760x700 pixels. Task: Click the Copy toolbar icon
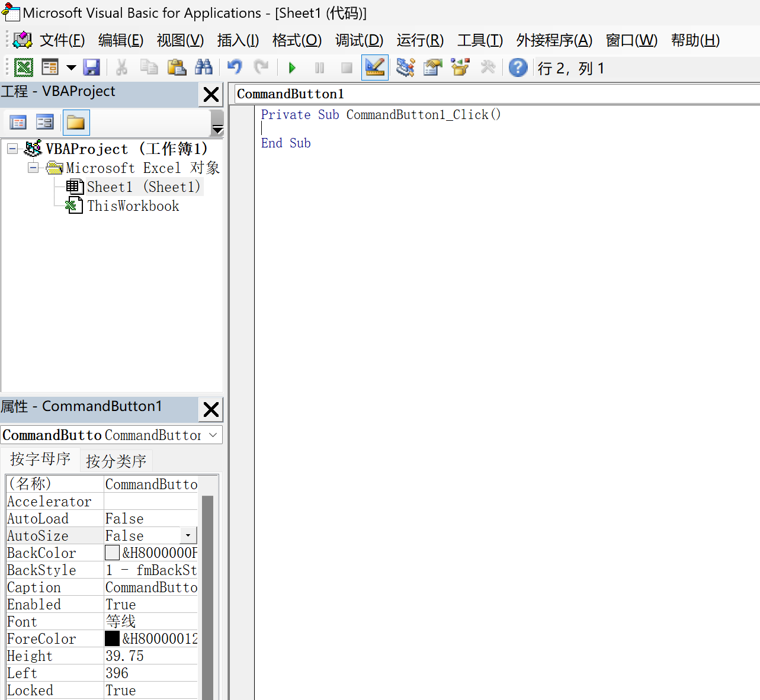pyautogui.click(x=149, y=68)
